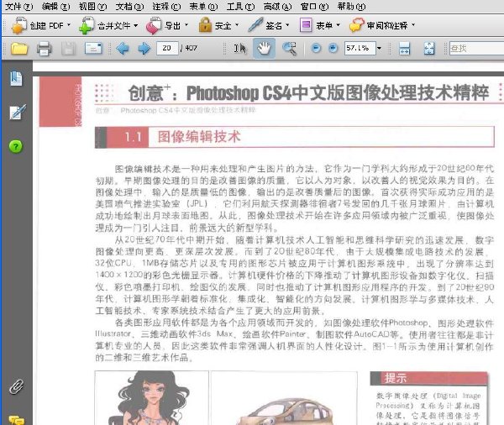Open the 编辑 menu
This screenshot has height=425, width=504.
pyautogui.click(x=56, y=7)
